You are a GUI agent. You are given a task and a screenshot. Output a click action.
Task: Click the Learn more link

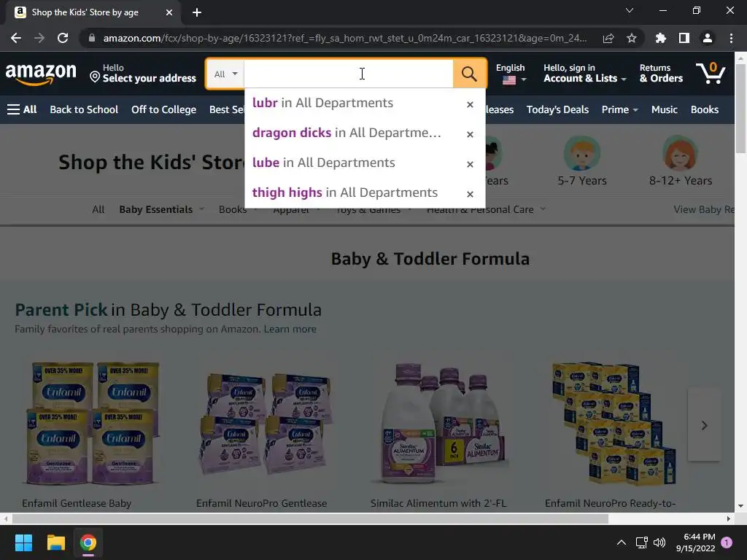click(290, 329)
